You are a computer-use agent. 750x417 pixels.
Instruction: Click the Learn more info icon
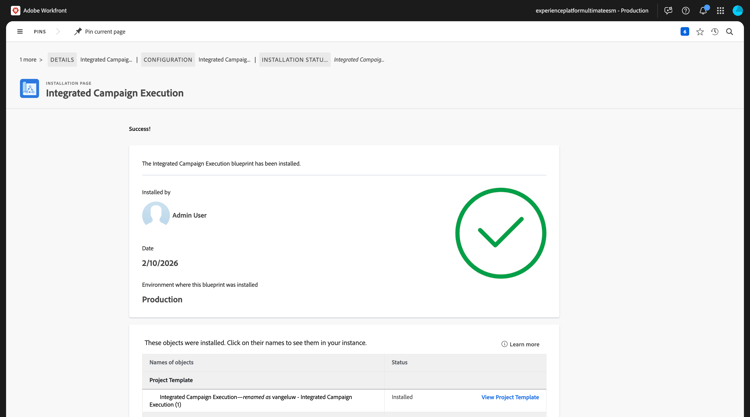pos(504,344)
